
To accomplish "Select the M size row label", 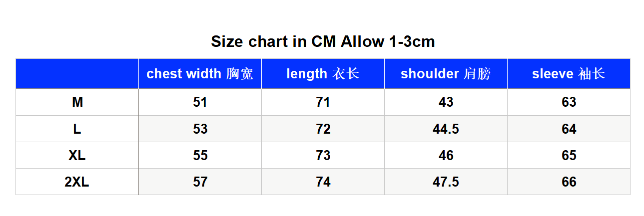I will (77, 102).
